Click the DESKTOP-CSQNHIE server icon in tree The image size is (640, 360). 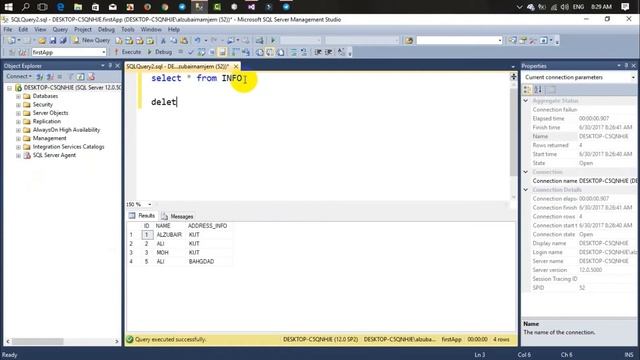18,88
